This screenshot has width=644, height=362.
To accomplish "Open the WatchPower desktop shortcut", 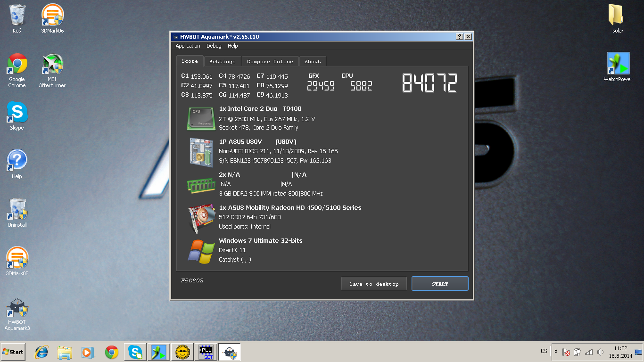I will [x=618, y=67].
